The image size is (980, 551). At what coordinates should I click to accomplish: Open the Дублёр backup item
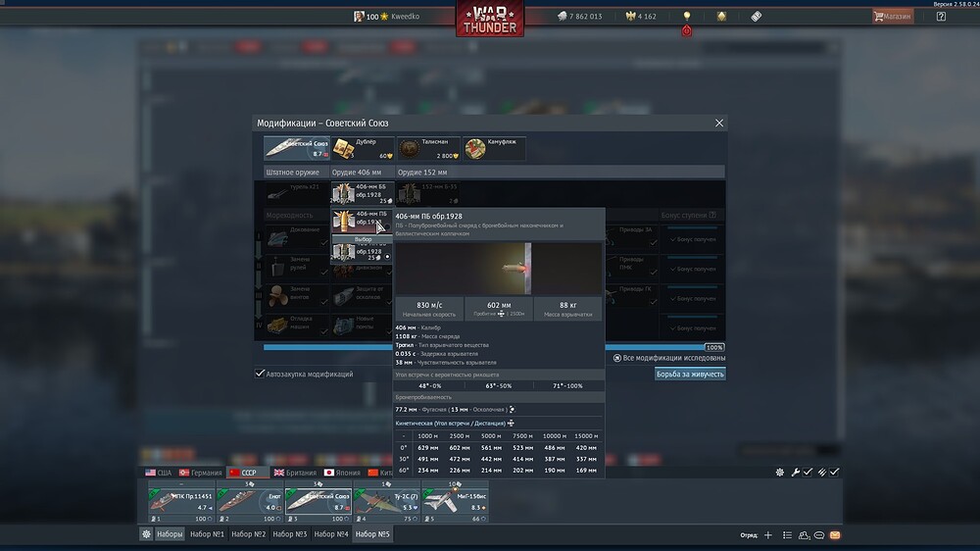pos(363,148)
